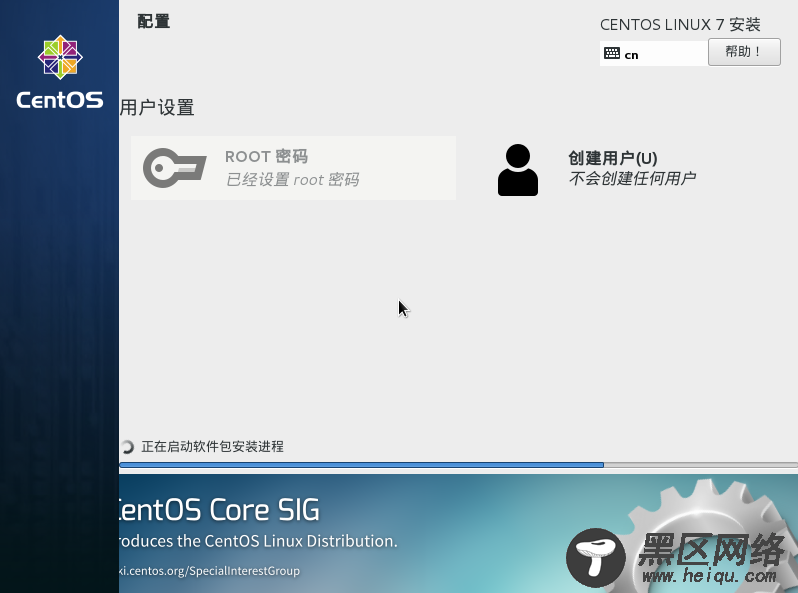The width and height of the screenshot is (798, 593).
Task: Click the 正在启动软件包安装进程 status message
Action: 212,446
